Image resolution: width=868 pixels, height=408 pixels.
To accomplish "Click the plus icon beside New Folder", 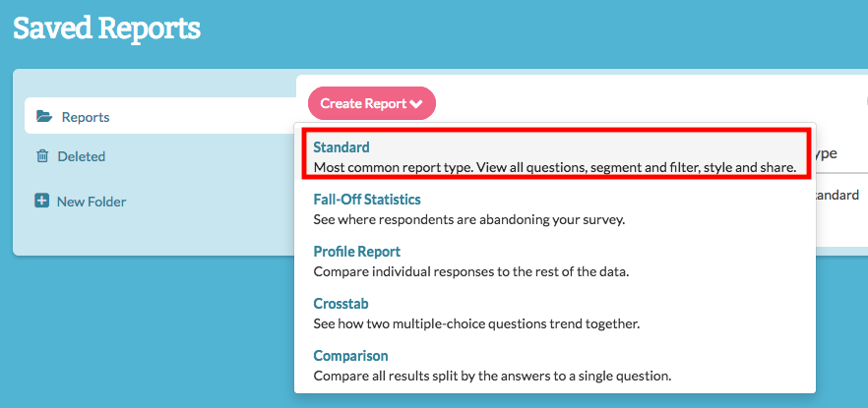I will pos(41,202).
